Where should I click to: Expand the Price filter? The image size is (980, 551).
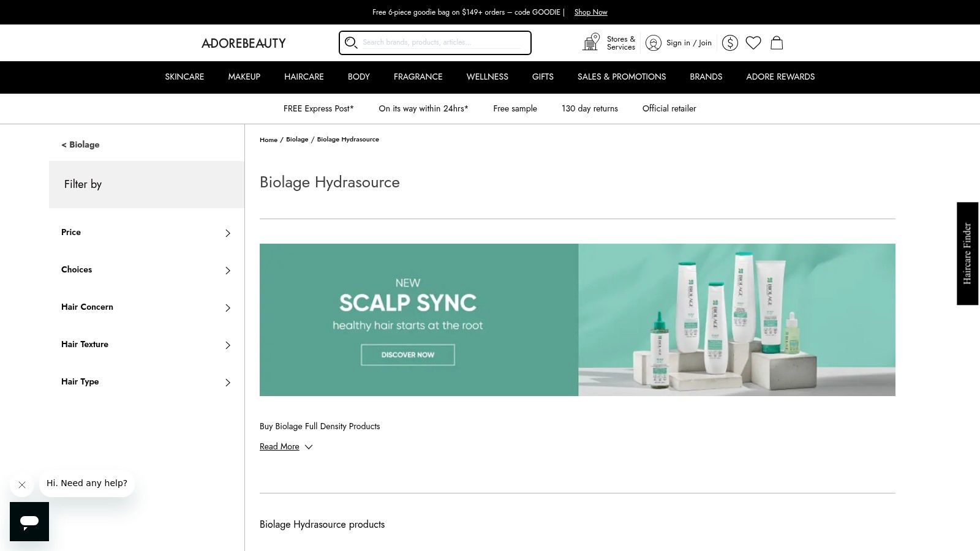point(146,233)
